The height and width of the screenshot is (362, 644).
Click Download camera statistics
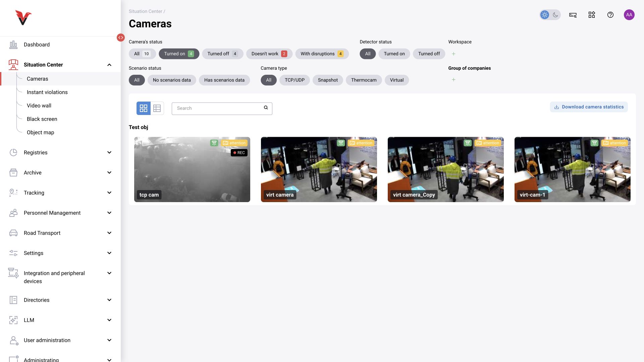point(589,107)
